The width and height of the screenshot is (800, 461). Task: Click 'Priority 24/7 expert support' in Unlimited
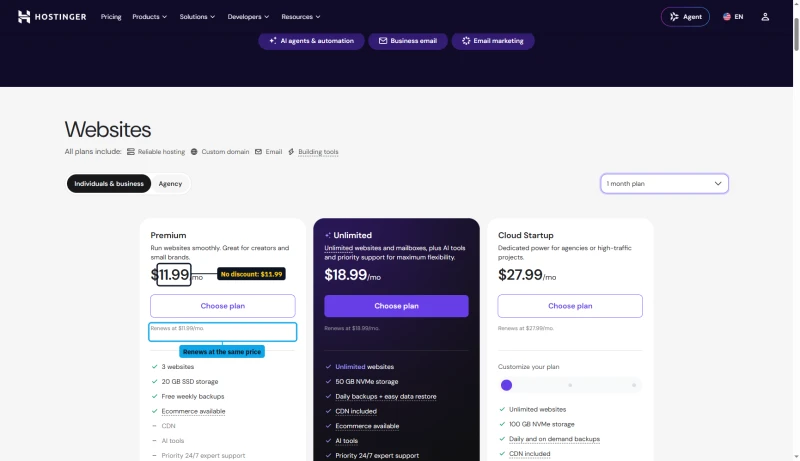pos(377,455)
